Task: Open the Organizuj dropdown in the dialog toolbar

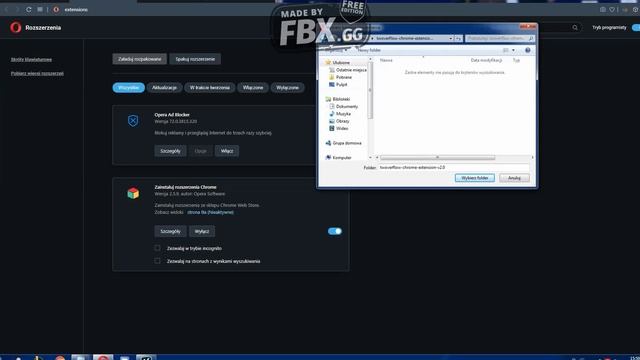Action: click(337, 50)
